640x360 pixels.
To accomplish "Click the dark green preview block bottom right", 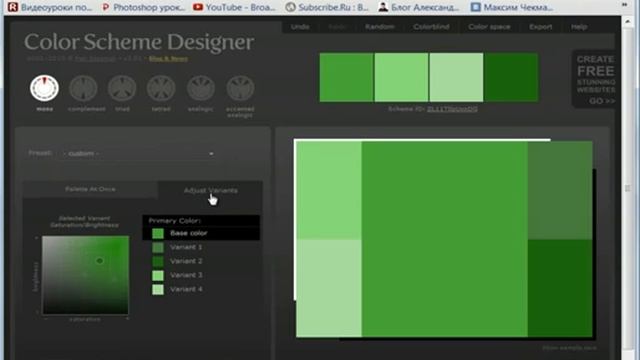I will [560, 288].
